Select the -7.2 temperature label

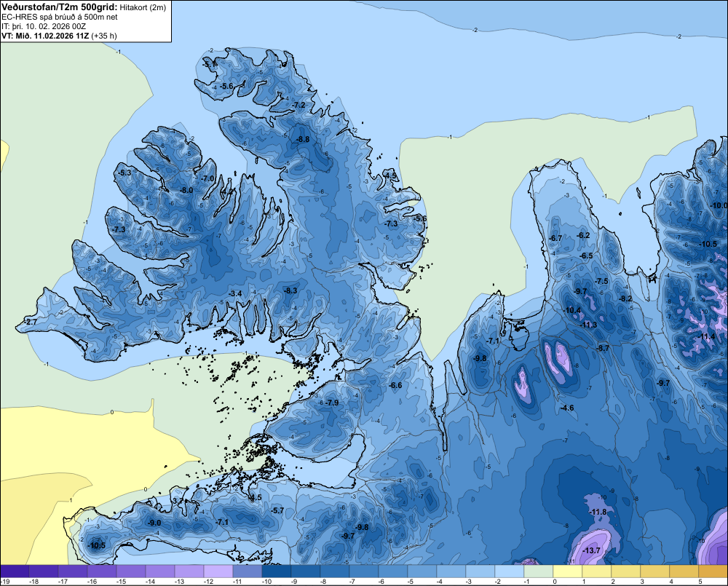(x=298, y=105)
